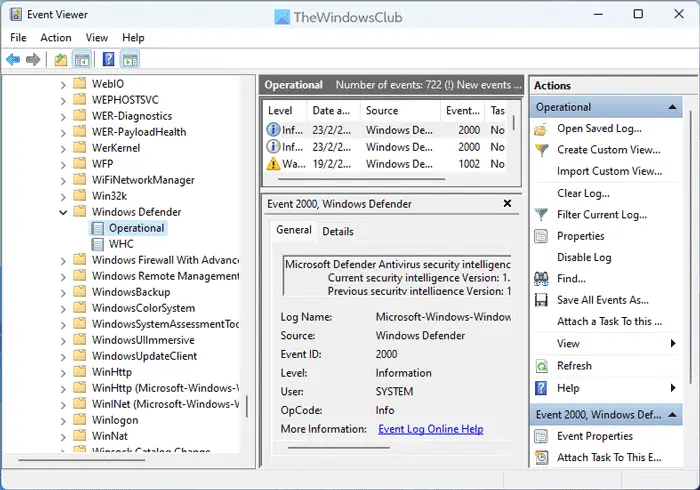
Task: Expand the WebIO tree node
Action: pos(63,84)
